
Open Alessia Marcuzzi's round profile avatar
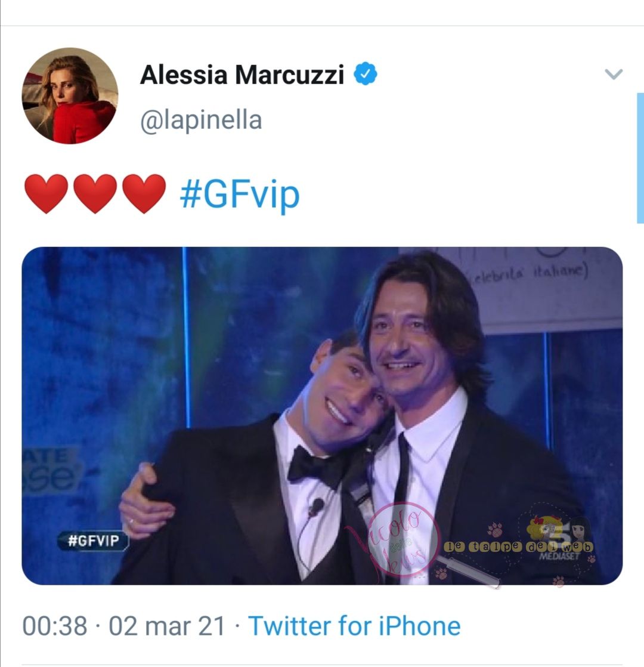(70, 95)
